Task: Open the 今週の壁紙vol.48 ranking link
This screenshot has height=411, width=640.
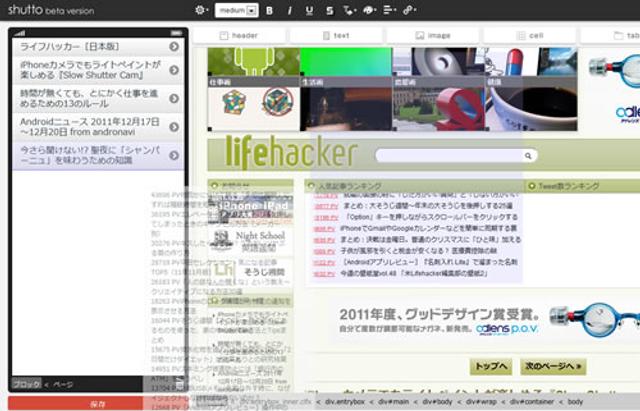Action: click(414, 273)
